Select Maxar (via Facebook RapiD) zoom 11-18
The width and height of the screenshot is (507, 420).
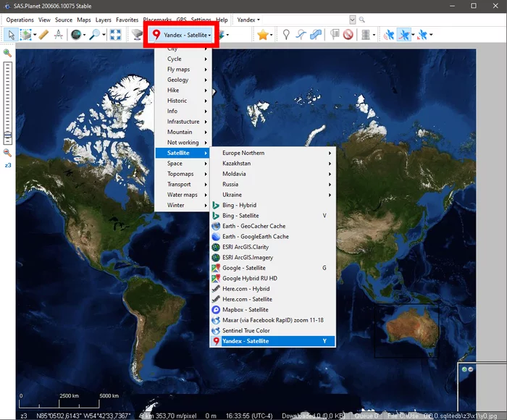click(272, 320)
